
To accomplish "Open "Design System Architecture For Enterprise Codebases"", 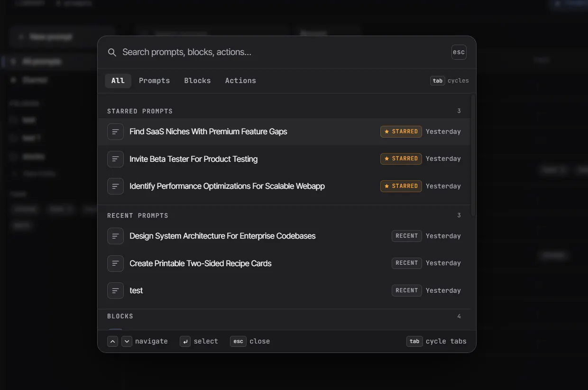I will pyautogui.click(x=284, y=236).
